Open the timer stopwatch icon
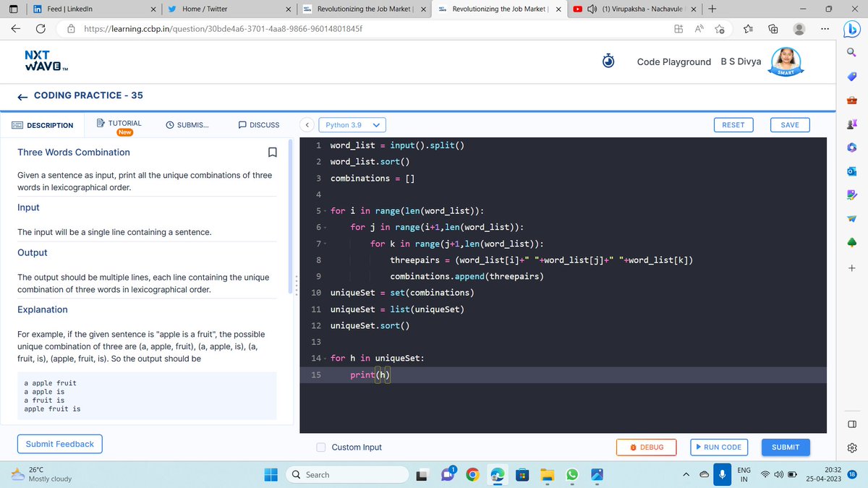The width and height of the screenshot is (868, 488). pos(609,61)
